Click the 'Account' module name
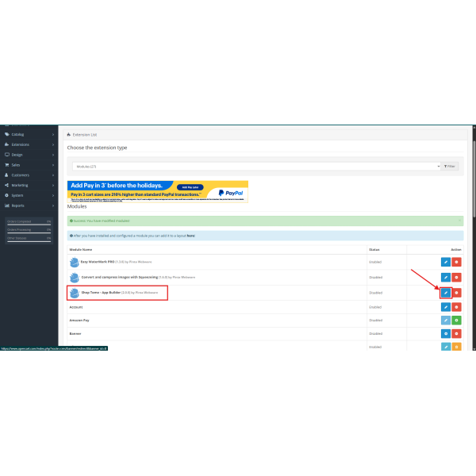The width and height of the screenshot is (476, 476). point(76,307)
